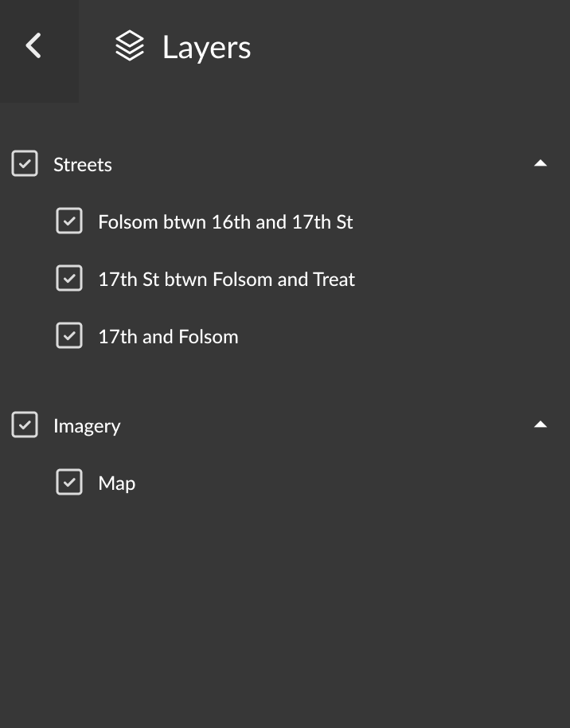The height and width of the screenshot is (728, 570).
Task: Uncheck the Imagery group checkbox
Action: pyautogui.click(x=25, y=425)
